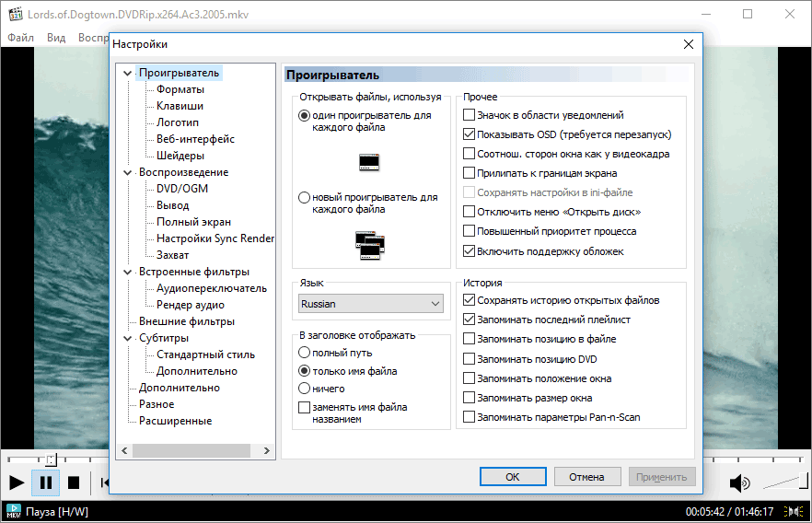Select the полный путь radio option
Image resolution: width=812 pixels, height=523 pixels.
(305, 353)
